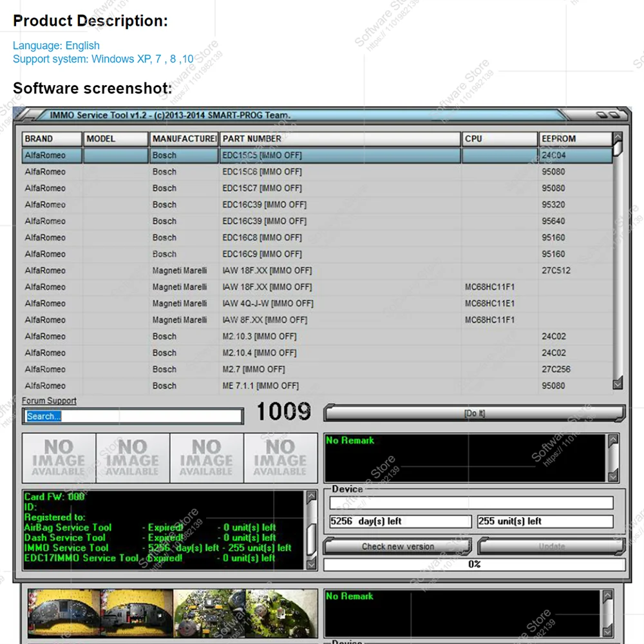
Task: Click the Card FW panel scrollbar thumb
Action: (311, 539)
